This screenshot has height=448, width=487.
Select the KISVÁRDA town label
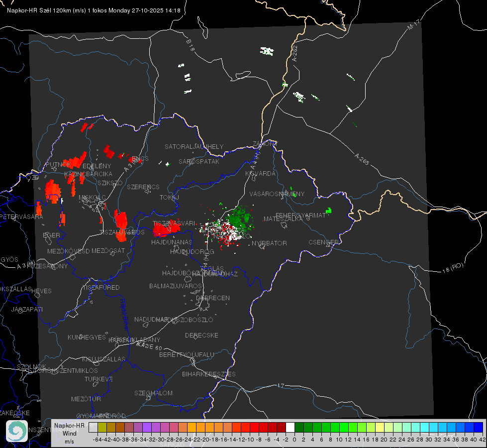260,174
